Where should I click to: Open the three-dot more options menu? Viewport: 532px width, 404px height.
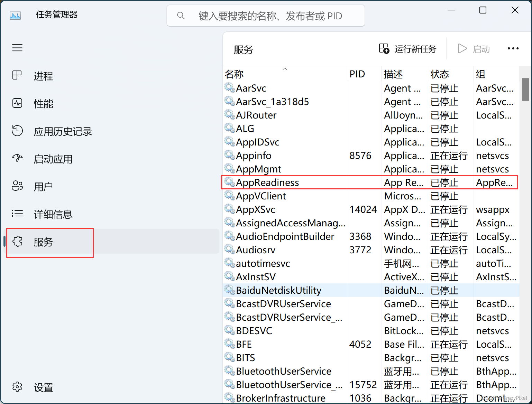tap(513, 49)
